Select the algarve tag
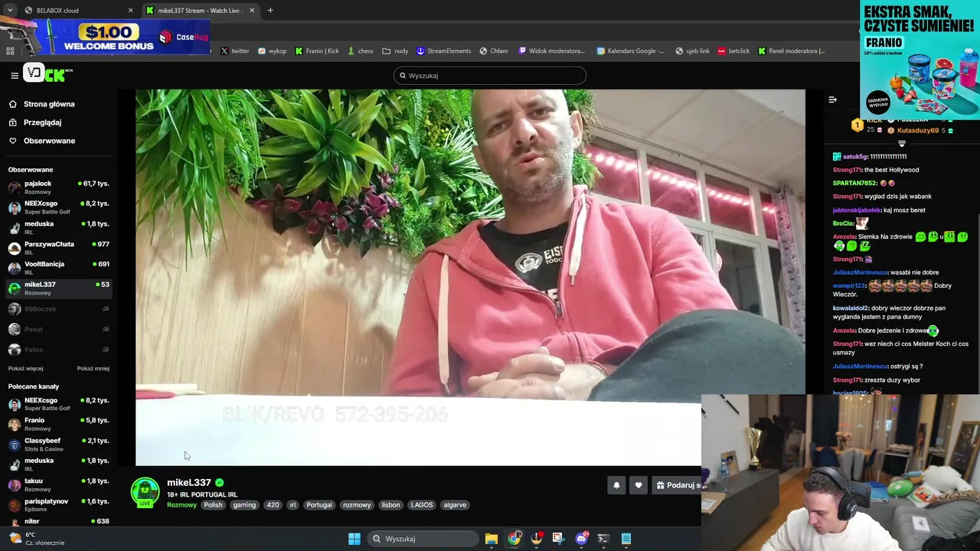This screenshot has height=551, width=980. (455, 505)
